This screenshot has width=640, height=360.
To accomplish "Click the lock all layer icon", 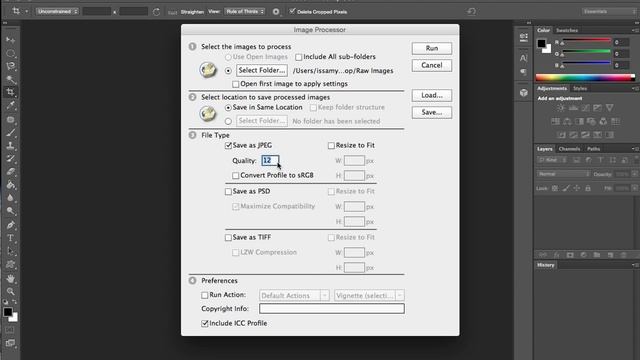I will [x=588, y=188].
